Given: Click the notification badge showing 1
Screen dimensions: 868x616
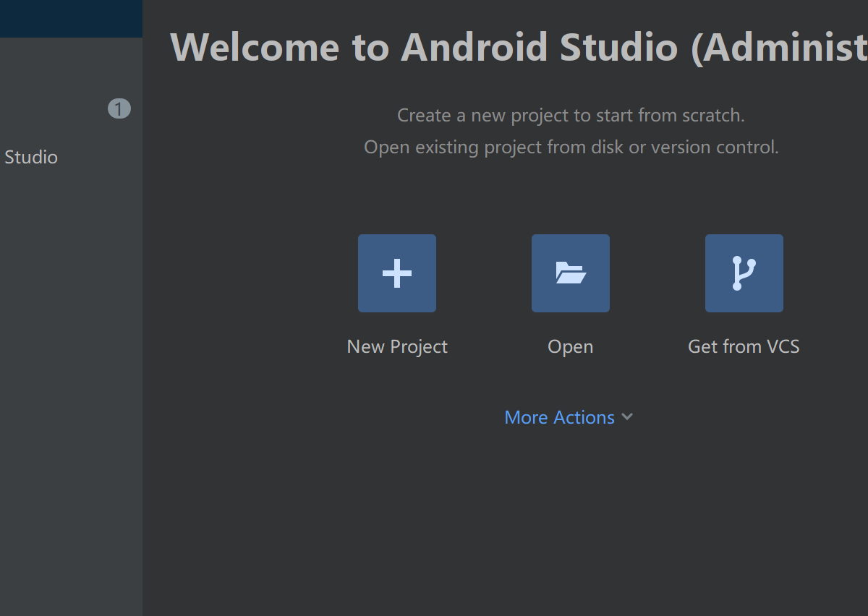Looking at the screenshot, I should pyautogui.click(x=119, y=109).
